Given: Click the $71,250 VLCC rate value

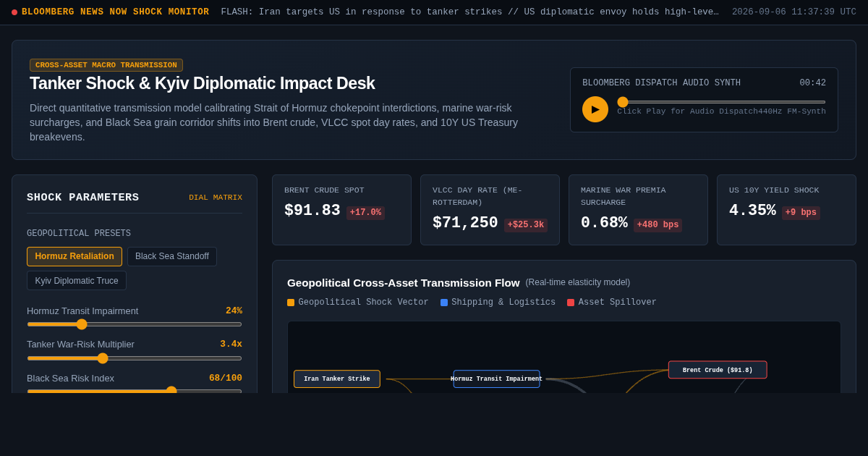Looking at the screenshot, I should point(465,223).
